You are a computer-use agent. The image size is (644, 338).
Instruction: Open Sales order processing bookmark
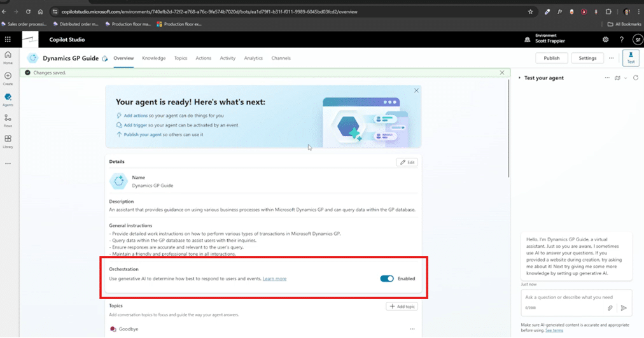coord(24,24)
